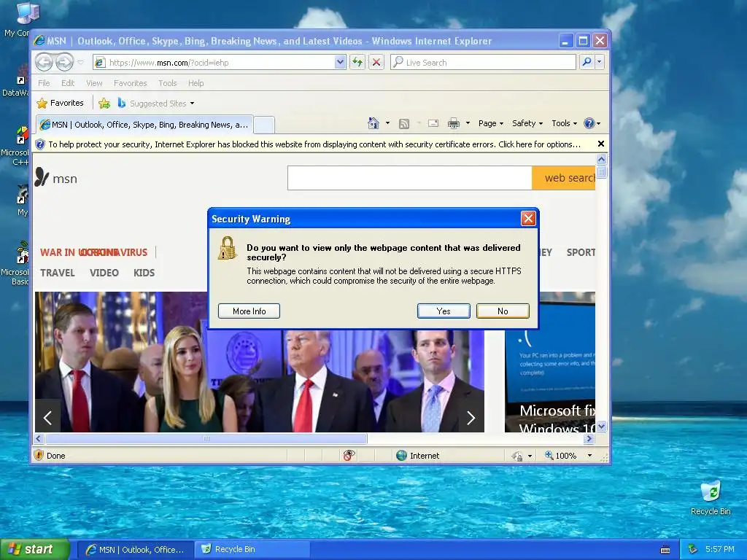
Task: Open the Help menu
Action: 196,83
